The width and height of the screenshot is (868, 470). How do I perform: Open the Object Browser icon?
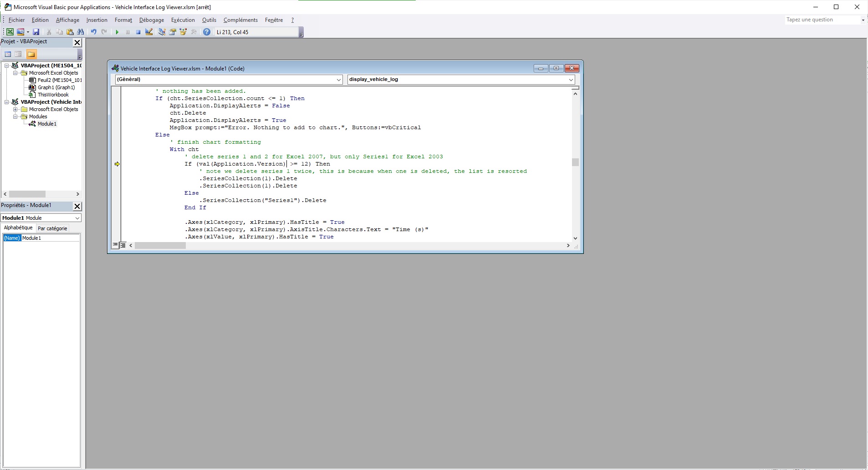(x=183, y=32)
